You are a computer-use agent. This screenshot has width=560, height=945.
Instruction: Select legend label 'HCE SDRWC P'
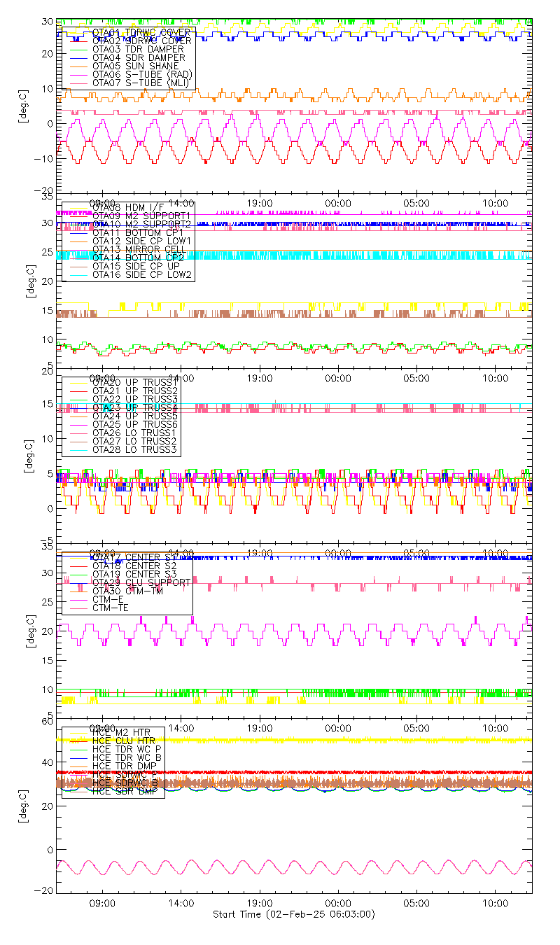pyautogui.click(x=125, y=775)
